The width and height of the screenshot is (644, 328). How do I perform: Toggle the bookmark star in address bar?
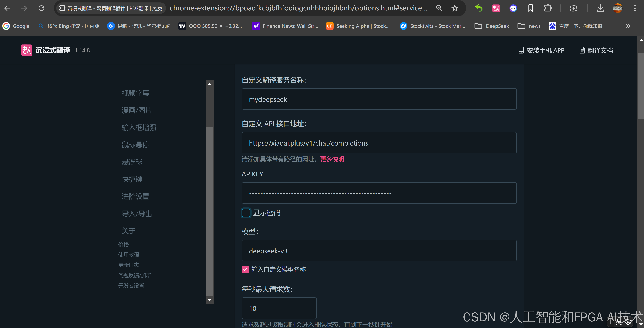pyautogui.click(x=455, y=8)
